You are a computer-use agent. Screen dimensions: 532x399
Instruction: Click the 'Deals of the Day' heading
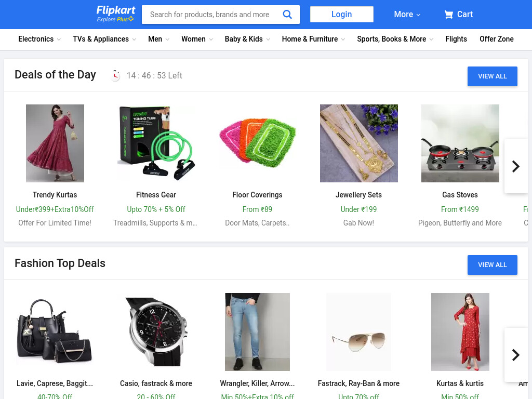click(55, 75)
